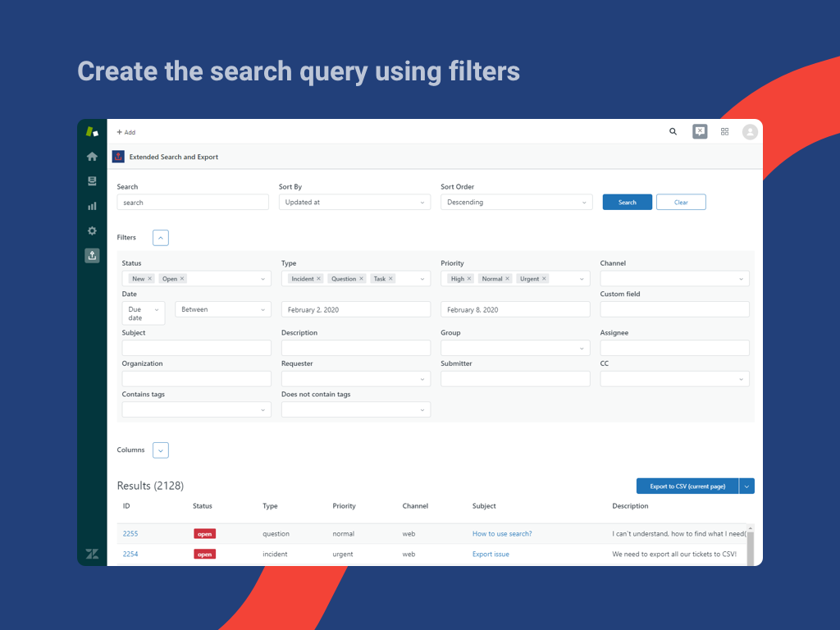This screenshot has height=630, width=840.
Task: Open the Admin settings gear icon
Action: tap(92, 231)
